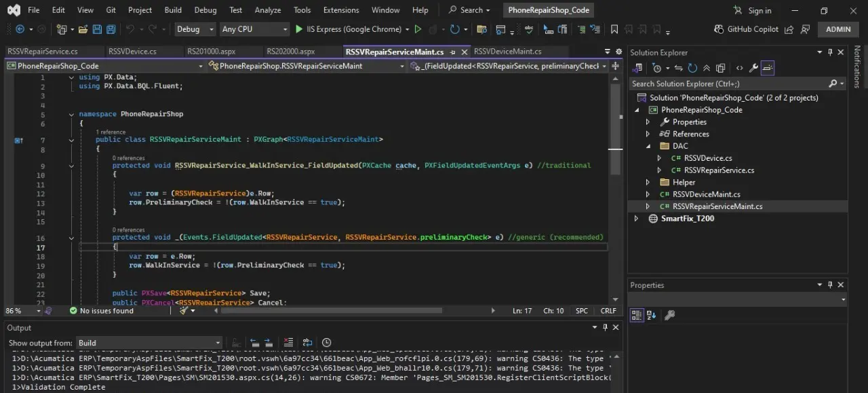
Task: Open Properties wrench icon in Solution Explorer toolbar
Action: (x=753, y=68)
